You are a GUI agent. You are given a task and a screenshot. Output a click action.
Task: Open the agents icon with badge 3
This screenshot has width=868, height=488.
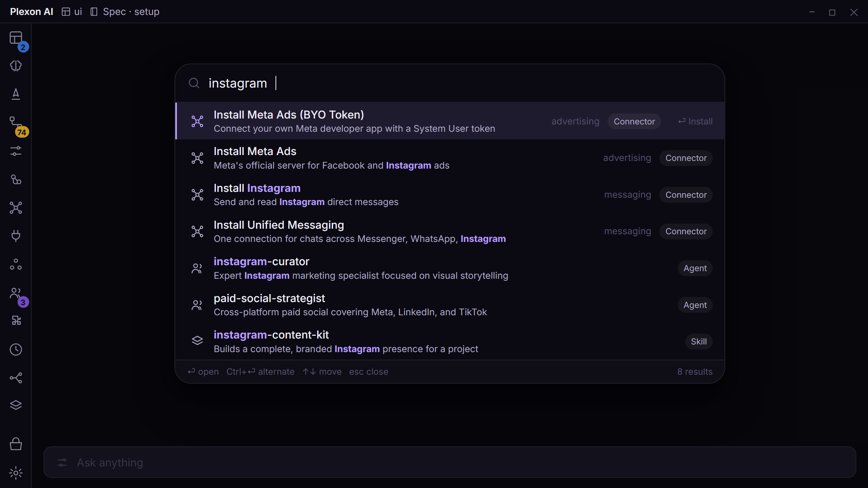point(16,293)
